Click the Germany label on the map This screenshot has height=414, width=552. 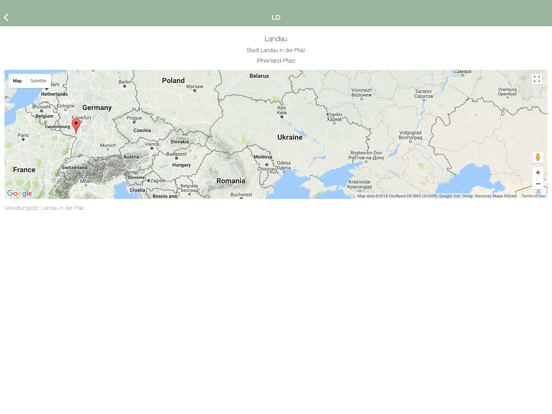(97, 108)
